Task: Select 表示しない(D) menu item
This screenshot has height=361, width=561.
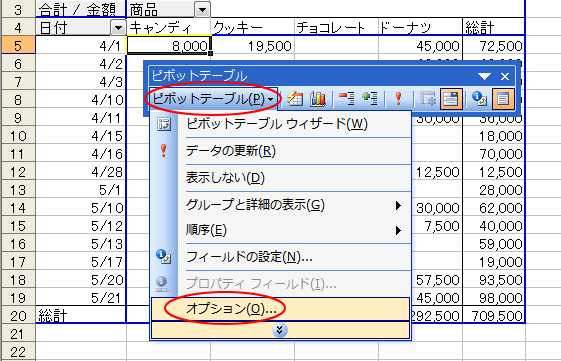Action: tap(280, 178)
